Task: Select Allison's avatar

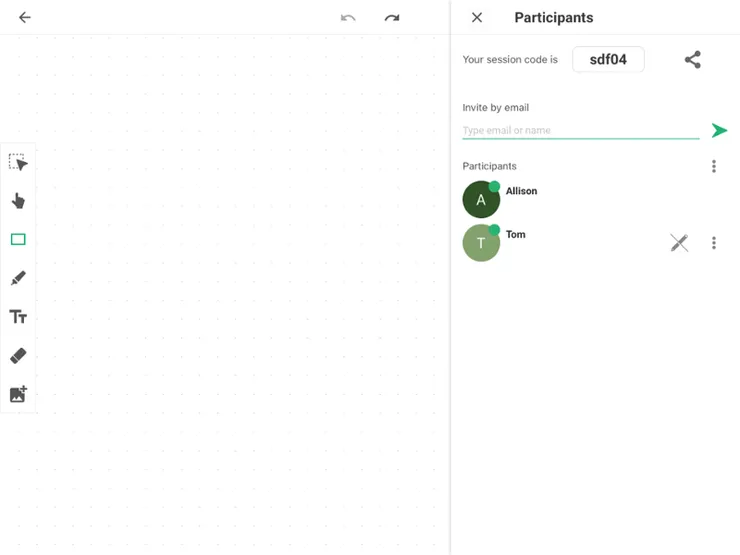Action: pyautogui.click(x=481, y=200)
